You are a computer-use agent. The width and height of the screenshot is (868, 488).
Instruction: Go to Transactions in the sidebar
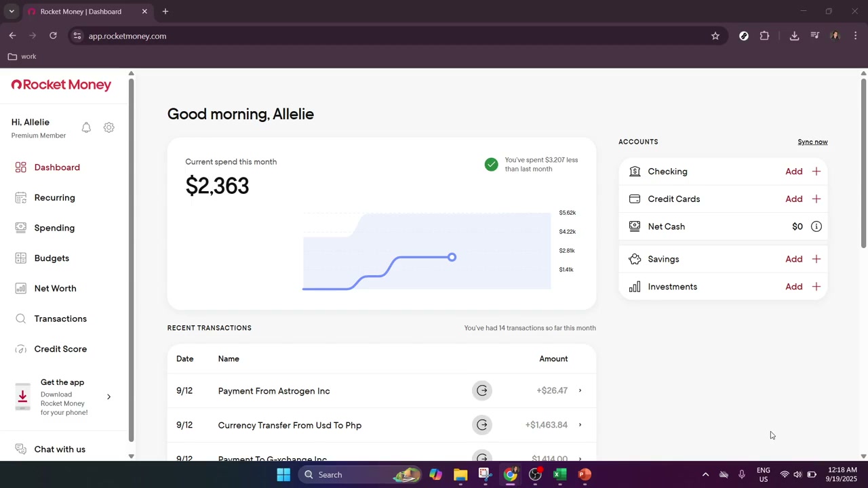60,319
